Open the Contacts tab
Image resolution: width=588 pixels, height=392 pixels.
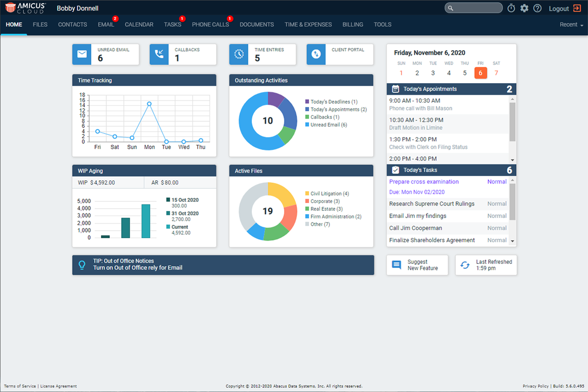[73, 25]
